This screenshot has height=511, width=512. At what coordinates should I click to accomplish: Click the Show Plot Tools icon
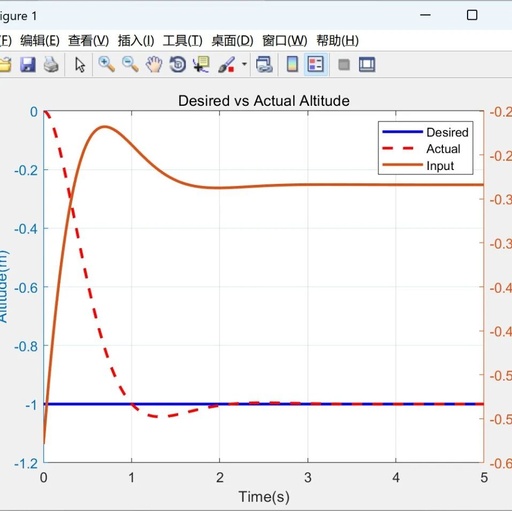pyautogui.click(x=367, y=65)
